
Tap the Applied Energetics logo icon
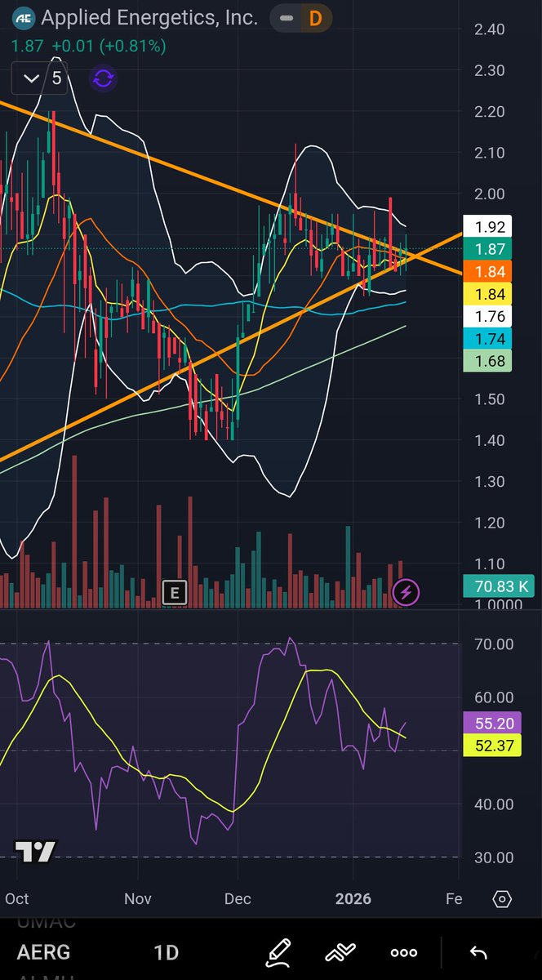point(23,17)
